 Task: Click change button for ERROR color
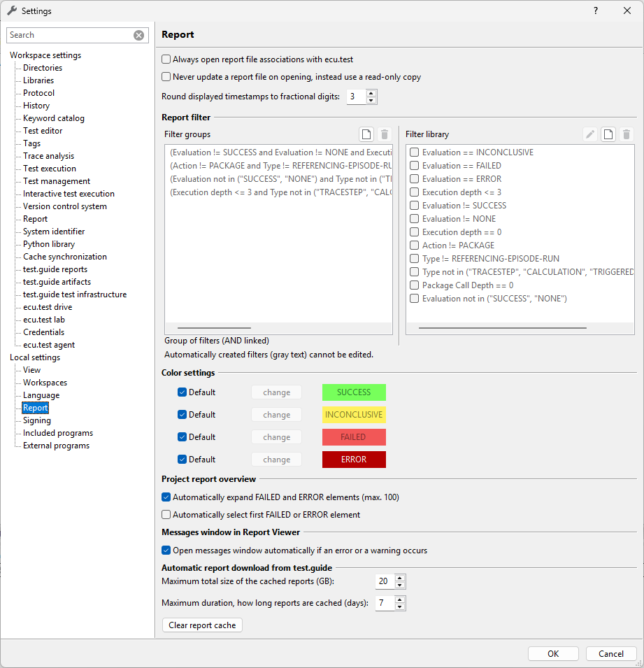point(276,460)
